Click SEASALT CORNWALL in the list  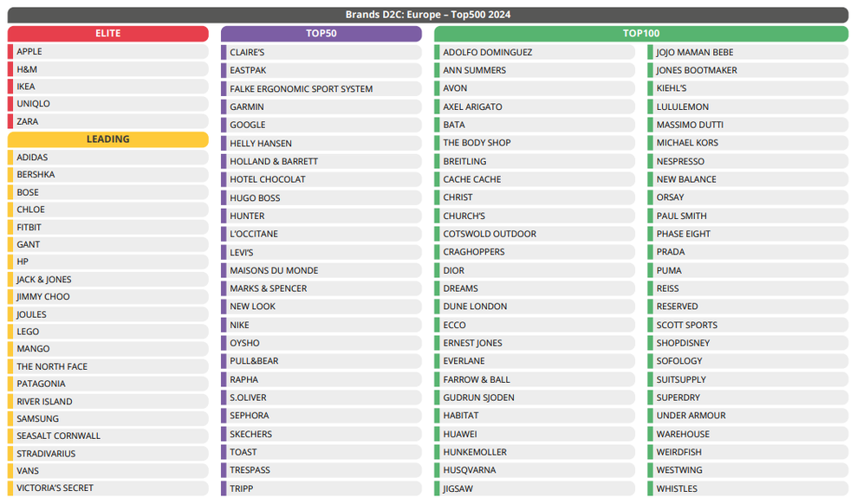(107, 436)
